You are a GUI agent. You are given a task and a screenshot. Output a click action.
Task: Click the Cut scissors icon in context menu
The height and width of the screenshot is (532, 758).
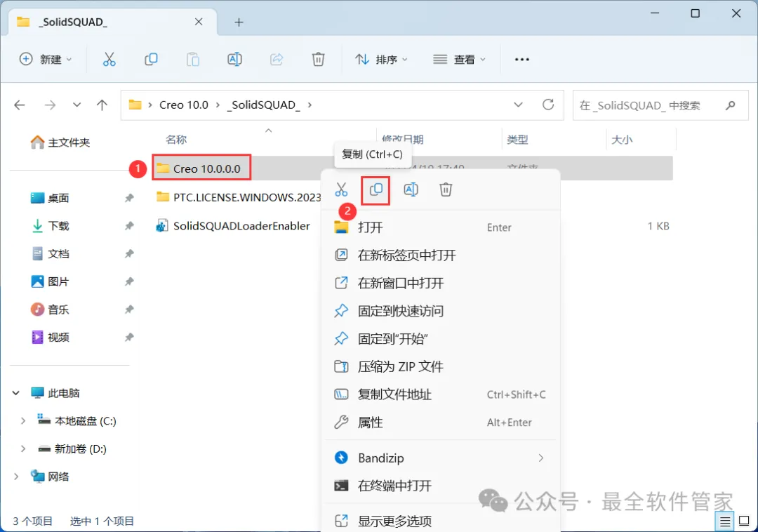(x=341, y=189)
